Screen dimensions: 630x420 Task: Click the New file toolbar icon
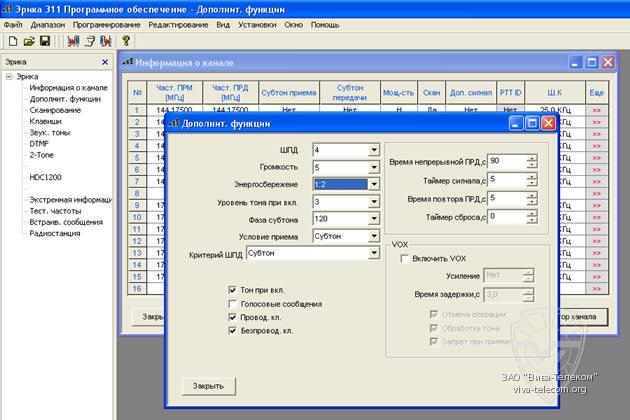(x=12, y=41)
